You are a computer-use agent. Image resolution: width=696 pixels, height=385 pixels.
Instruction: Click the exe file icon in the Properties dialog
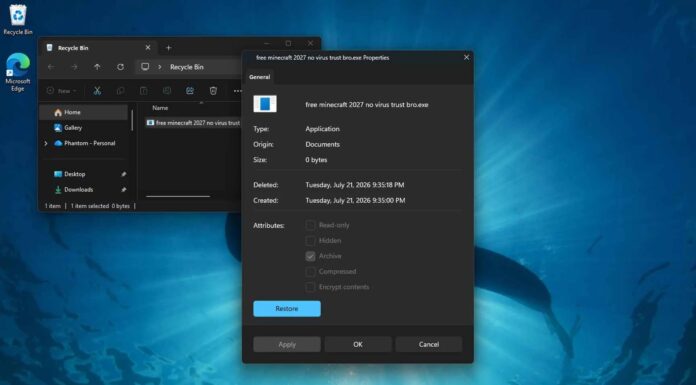[x=265, y=104]
